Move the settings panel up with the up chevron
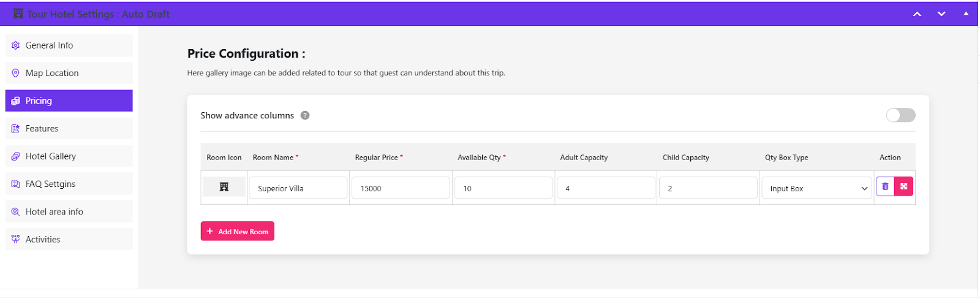The image size is (980, 298). (x=917, y=13)
